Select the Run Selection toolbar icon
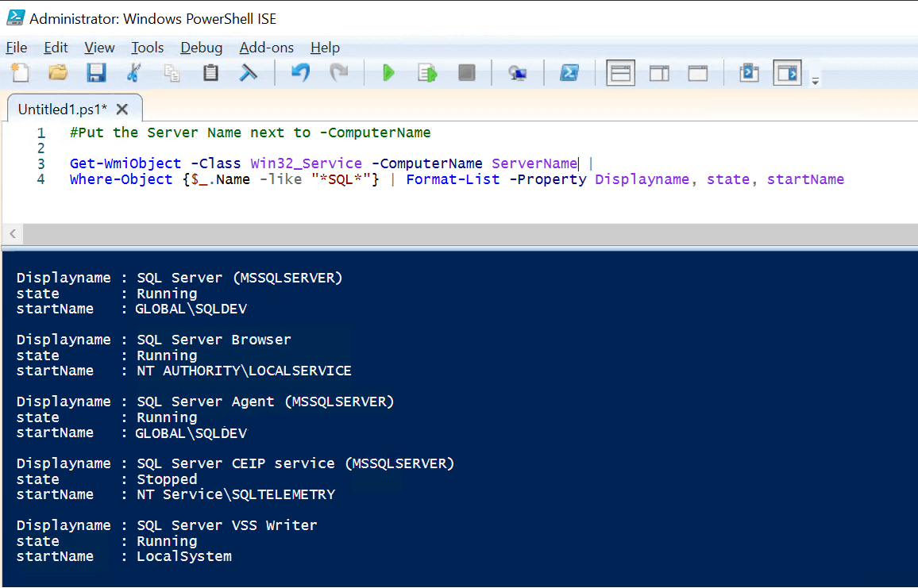This screenshot has width=918, height=588. coord(426,72)
